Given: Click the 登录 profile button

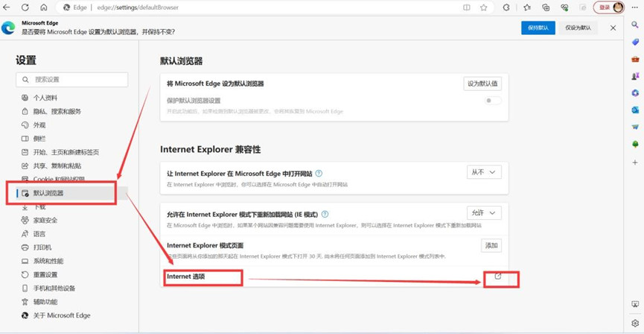Looking at the screenshot, I should click(609, 7).
